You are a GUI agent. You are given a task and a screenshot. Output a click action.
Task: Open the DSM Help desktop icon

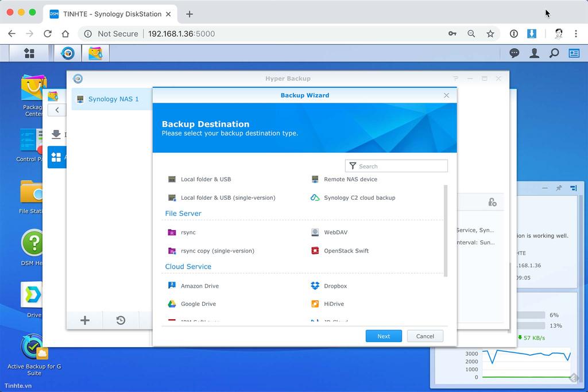32,247
